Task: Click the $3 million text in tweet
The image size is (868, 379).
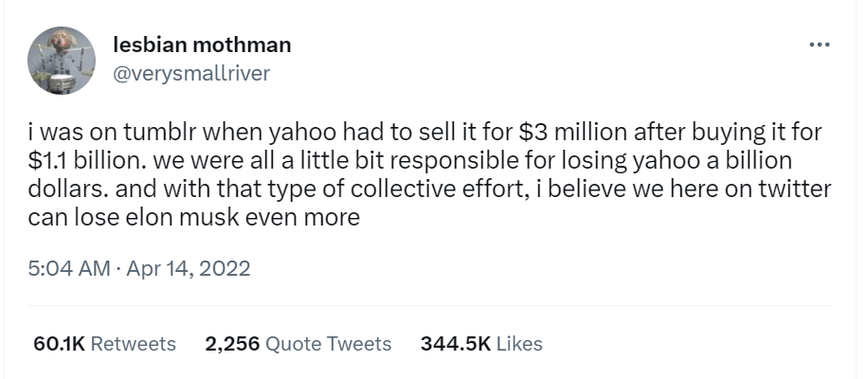Action: point(562,131)
